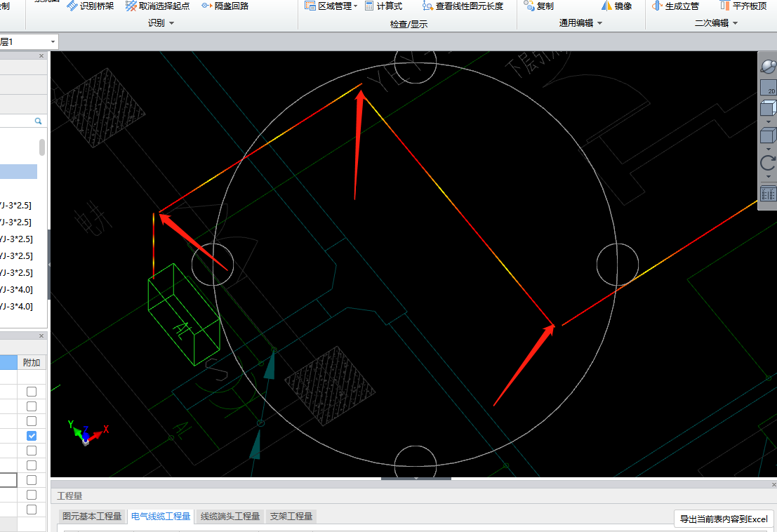Click the 复制 copy tool
Screen dimensions: 777x532
point(538,6)
